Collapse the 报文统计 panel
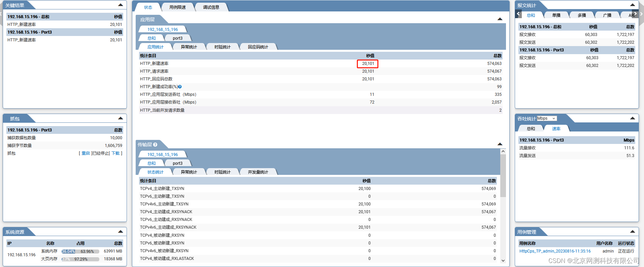The image size is (644, 267). (633, 5)
